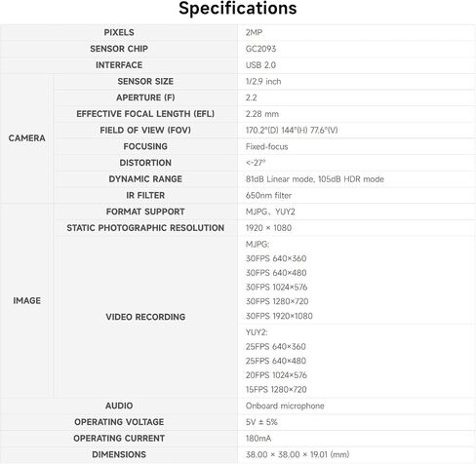Select the DYNAMIC RANGE label
Screen dimensions: 476x464
pyautogui.click(x=145, y=179)
